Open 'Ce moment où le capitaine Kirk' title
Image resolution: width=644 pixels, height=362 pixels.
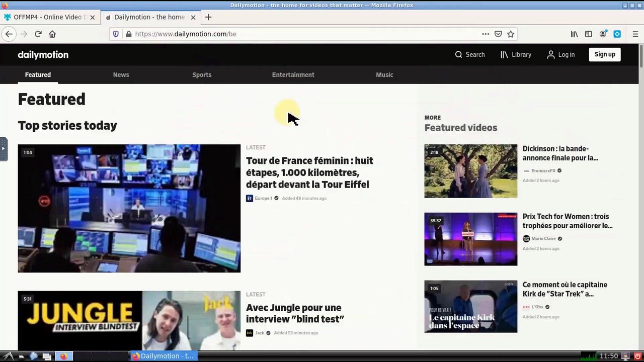point(565,289)
